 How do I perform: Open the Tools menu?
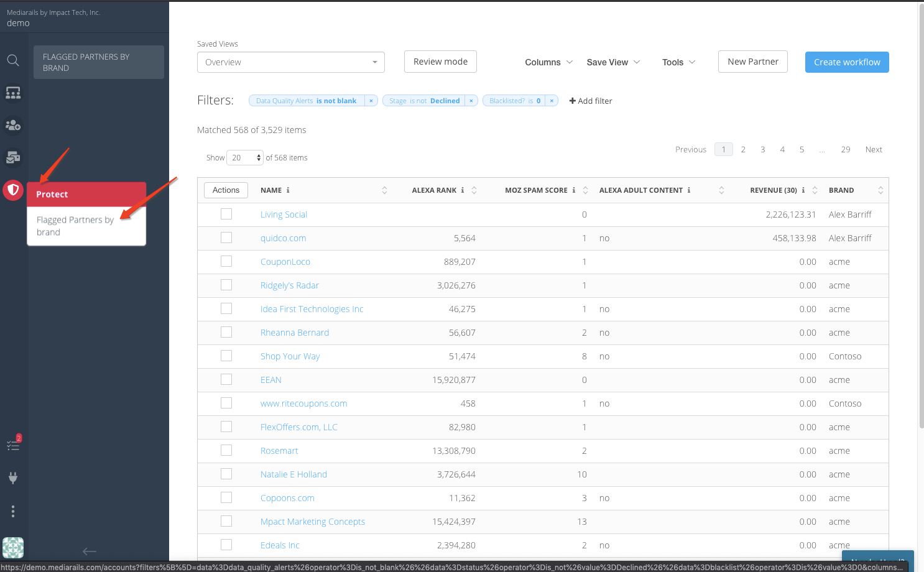point(678,62)
